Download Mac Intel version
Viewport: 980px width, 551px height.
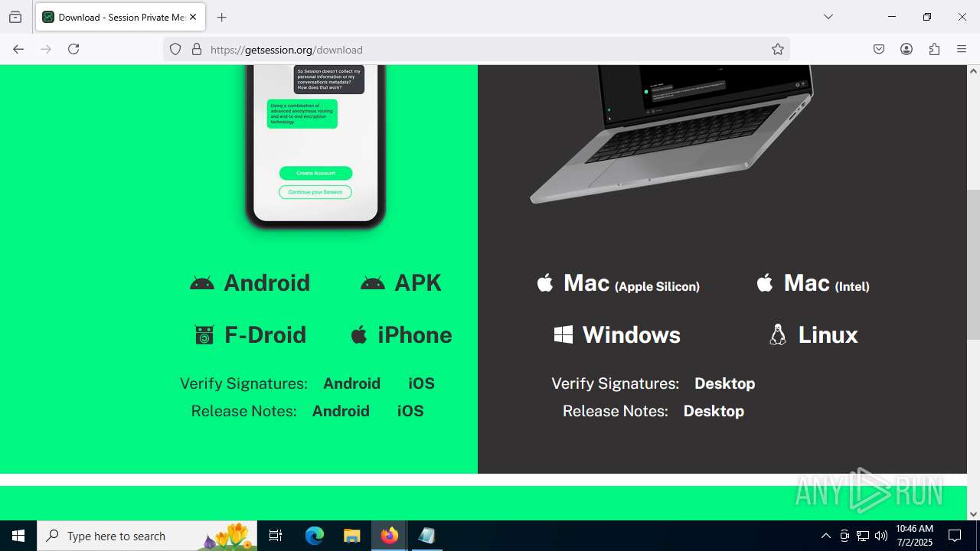point(827,283)
